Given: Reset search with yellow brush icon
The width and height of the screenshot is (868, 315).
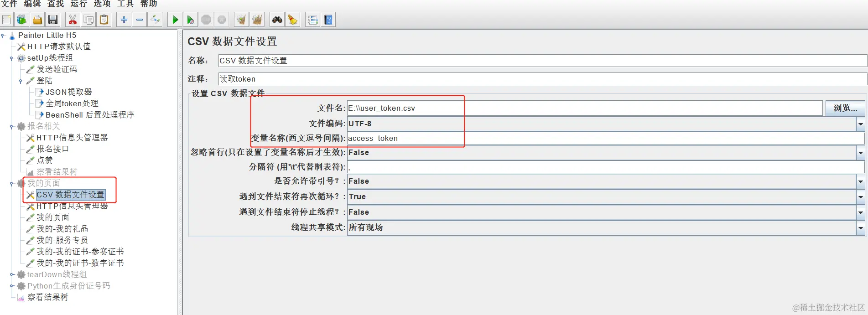Looking at the screenshot, I should point(293,20).
